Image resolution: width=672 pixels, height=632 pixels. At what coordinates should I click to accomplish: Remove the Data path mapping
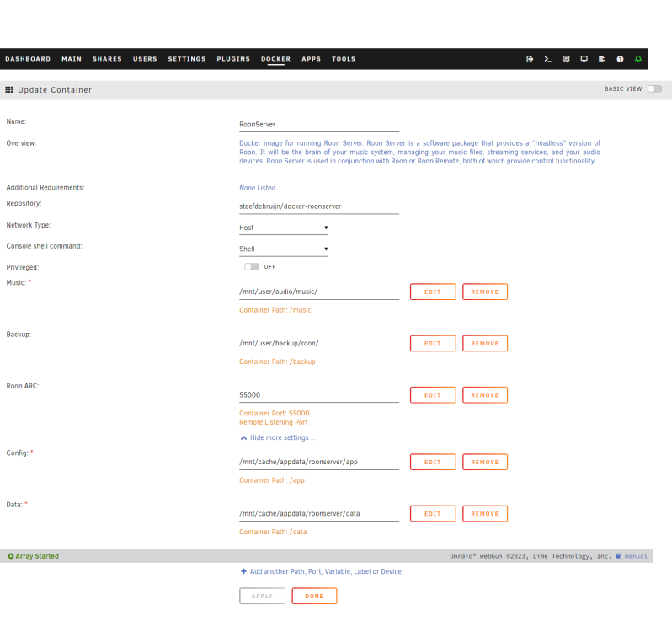485,514
